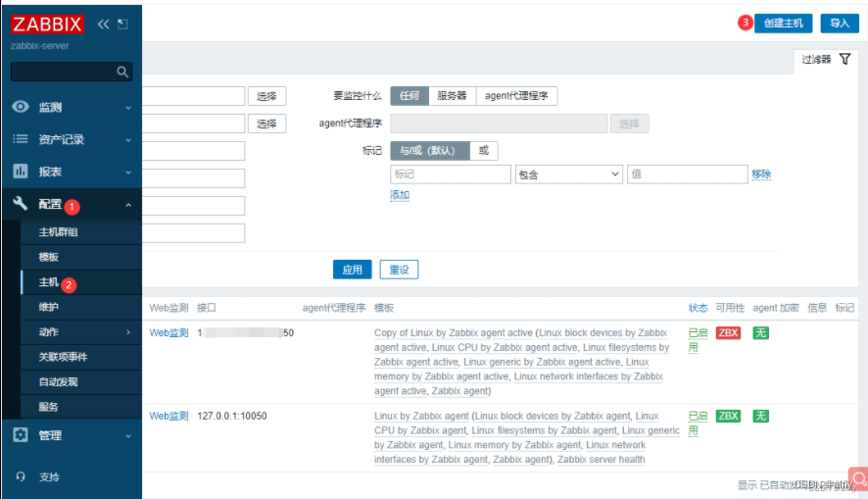Expand the 管理 menu section
This screenshot has width=868, height=499.
(x=128, y=436)
